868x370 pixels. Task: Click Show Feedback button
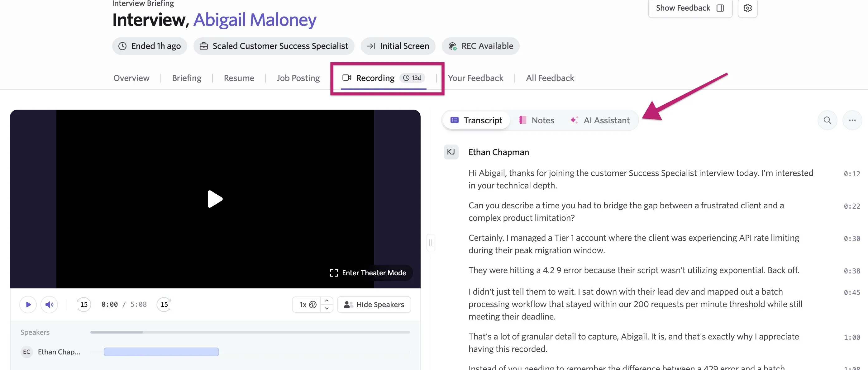(x=690, y=8)
